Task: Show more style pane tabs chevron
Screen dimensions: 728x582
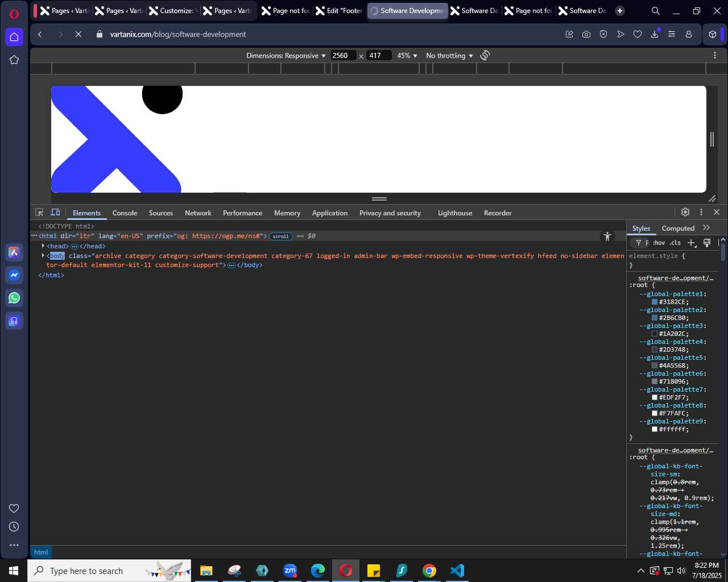Action: [706, 227]
